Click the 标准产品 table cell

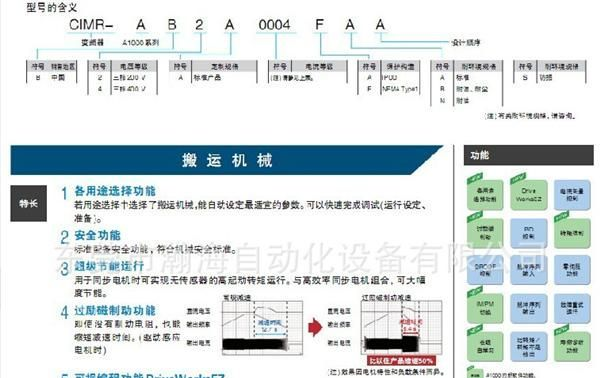207,77
